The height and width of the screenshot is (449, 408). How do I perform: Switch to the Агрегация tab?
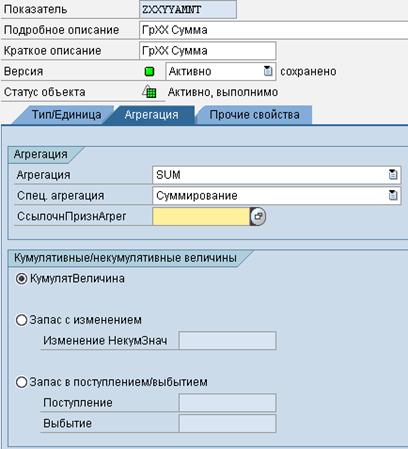[151, 115]
